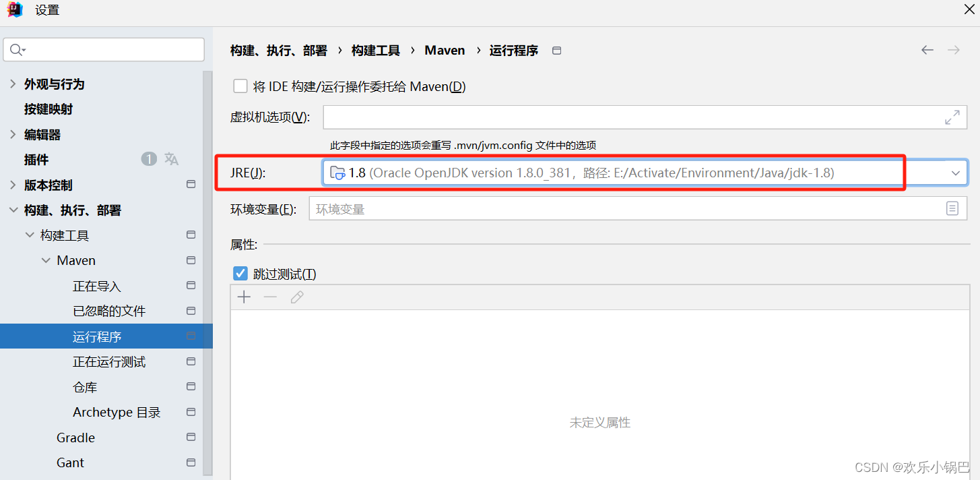Collapse the 构建工具 tree node
The width and height of the screenshot is (980, 480).
(x=28, y=235)
